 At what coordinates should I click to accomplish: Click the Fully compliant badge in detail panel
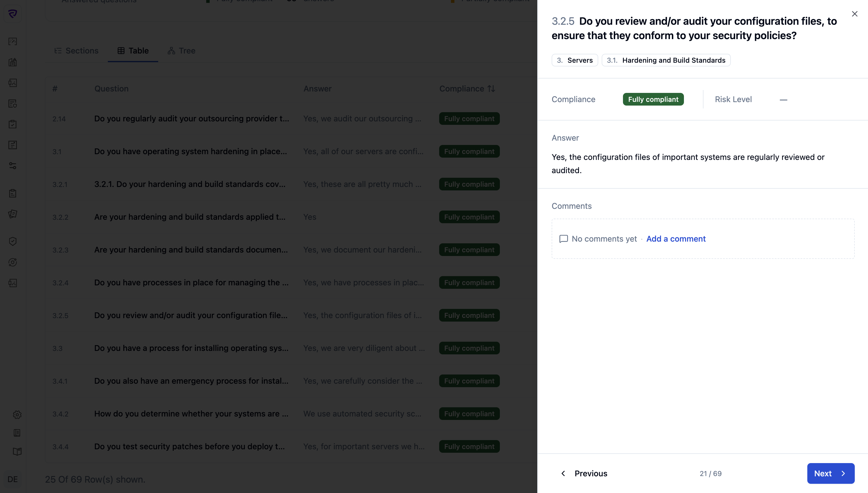click(x=653, y=100)
